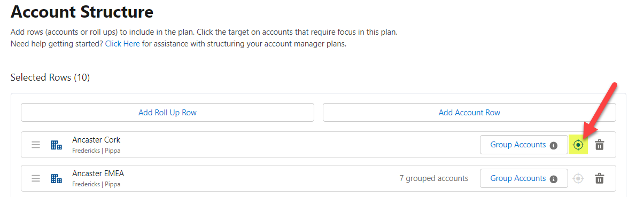Add an Account Row

pos(469,113)
